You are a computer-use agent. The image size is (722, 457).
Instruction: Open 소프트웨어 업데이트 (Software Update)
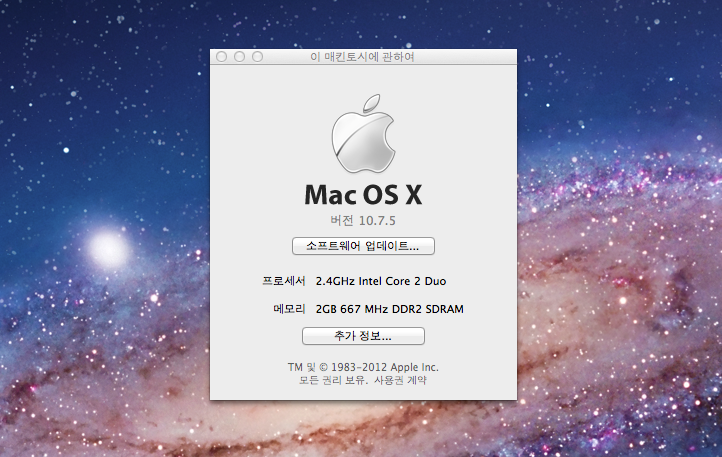click(x=363, y=245)
